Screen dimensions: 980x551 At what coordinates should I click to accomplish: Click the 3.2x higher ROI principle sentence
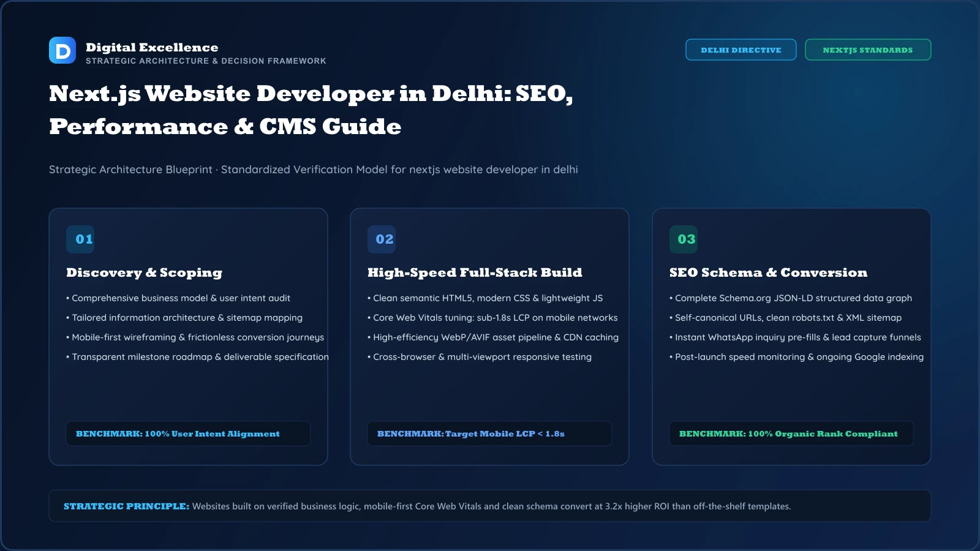(491, 506)
